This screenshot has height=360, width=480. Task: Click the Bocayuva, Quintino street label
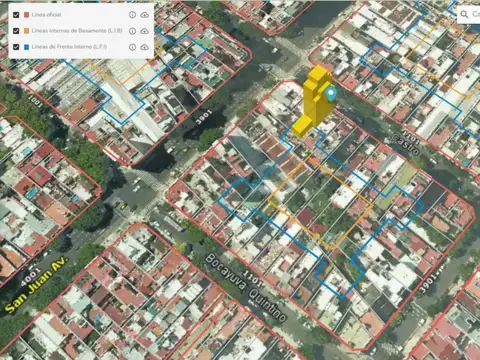pyautogui.click(x=245, y=287)
